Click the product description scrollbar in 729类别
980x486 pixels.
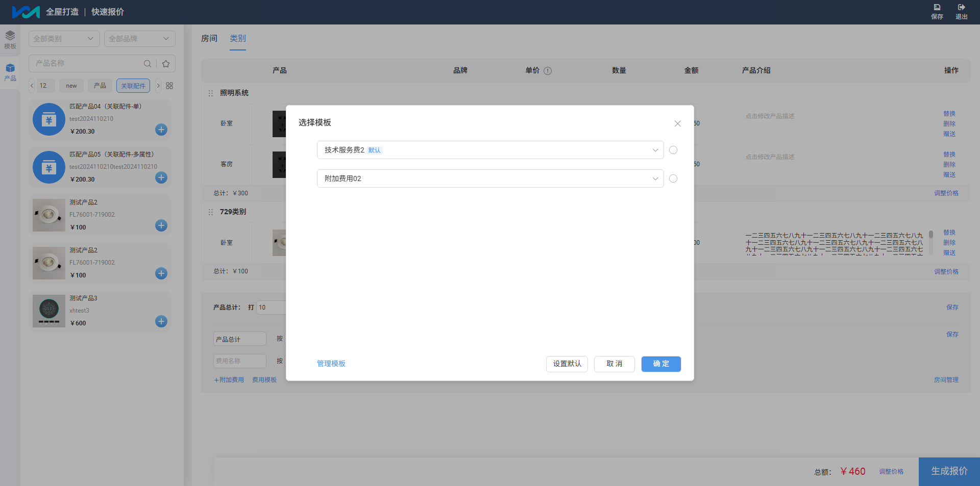point(931,235)
